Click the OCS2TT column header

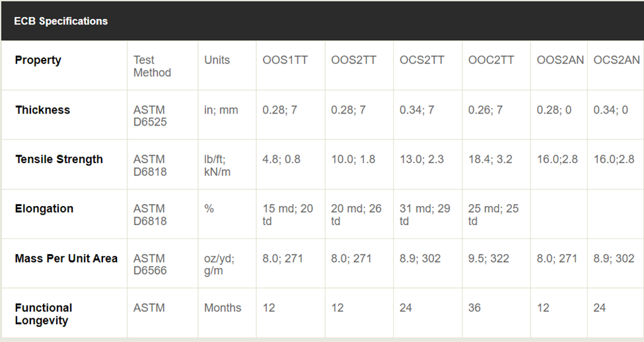(x=421, y=60)
